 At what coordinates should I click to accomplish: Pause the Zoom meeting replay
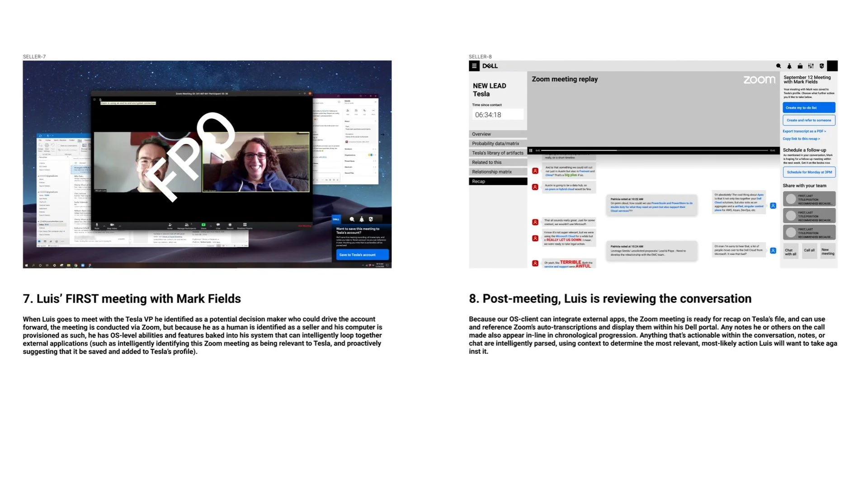click(x=531, y=150)
